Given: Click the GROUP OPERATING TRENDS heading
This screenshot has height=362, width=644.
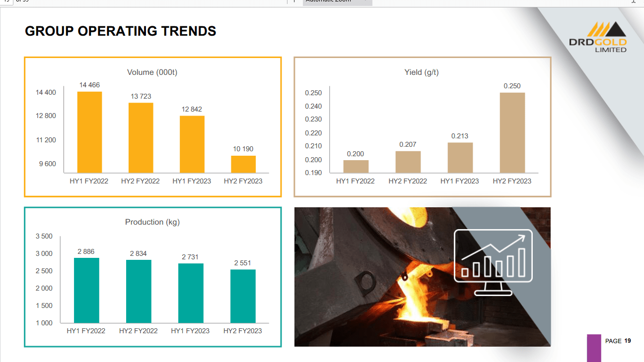Looking at the screenshot, I should (x=120, y=31).
